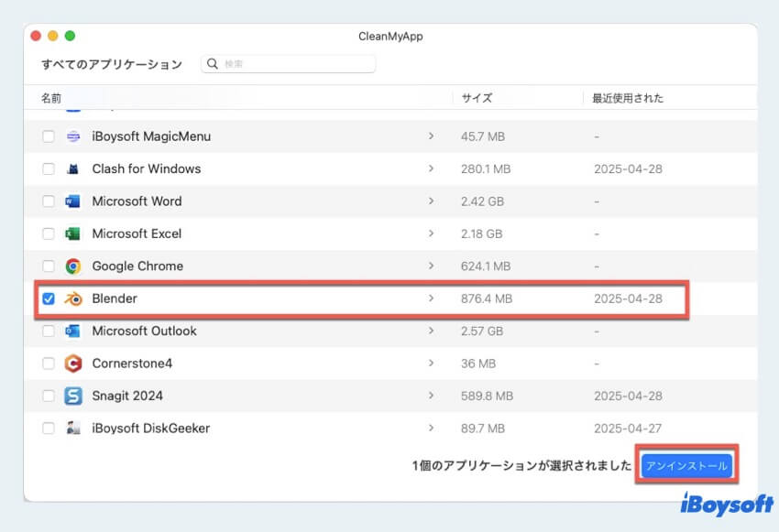Screen dimensions: 779x532
Task: Click the 名前 column header
Action: click(x=51, y=98)
